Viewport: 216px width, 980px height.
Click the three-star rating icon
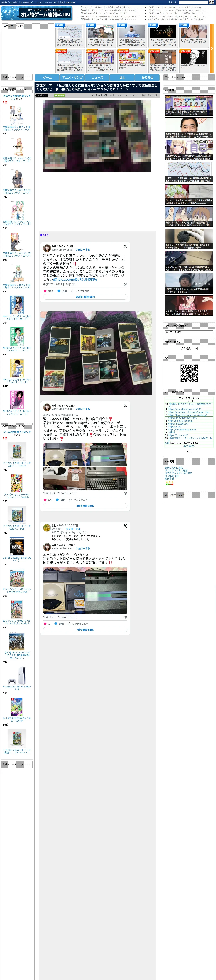pyautogui.click(x=169, y=482)
